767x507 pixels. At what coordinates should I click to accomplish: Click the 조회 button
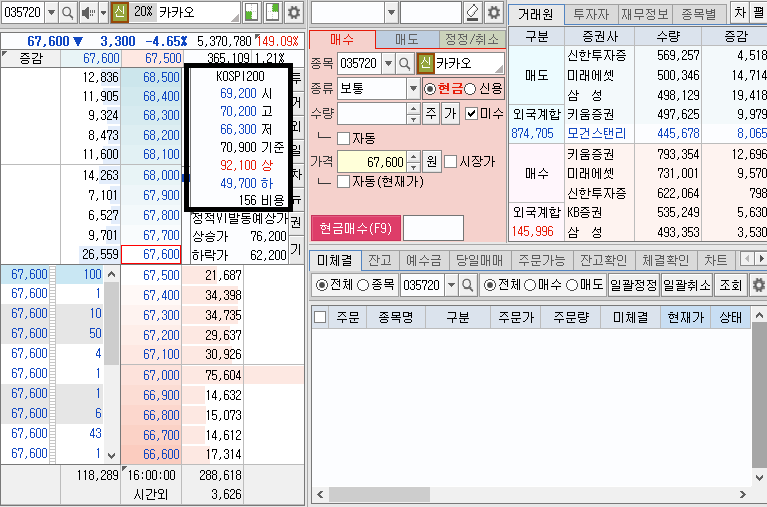731,285
